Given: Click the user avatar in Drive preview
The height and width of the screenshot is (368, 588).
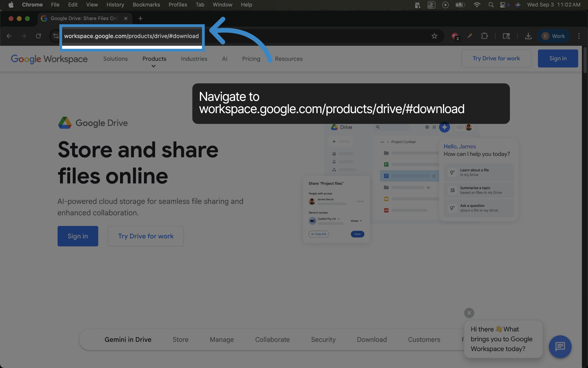Looking at the screenshot, I should [x=468, y=127].
